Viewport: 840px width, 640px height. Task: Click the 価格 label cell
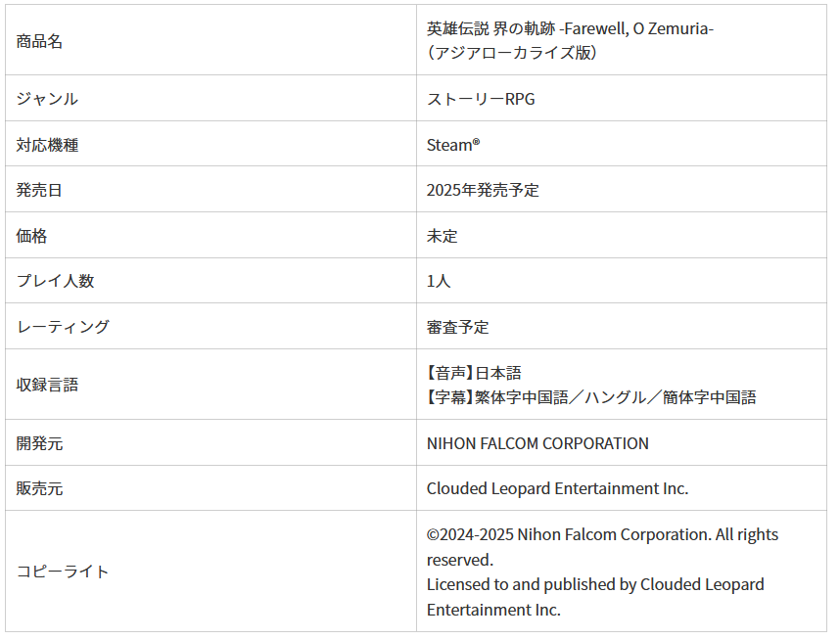click(x=31, y=236)
